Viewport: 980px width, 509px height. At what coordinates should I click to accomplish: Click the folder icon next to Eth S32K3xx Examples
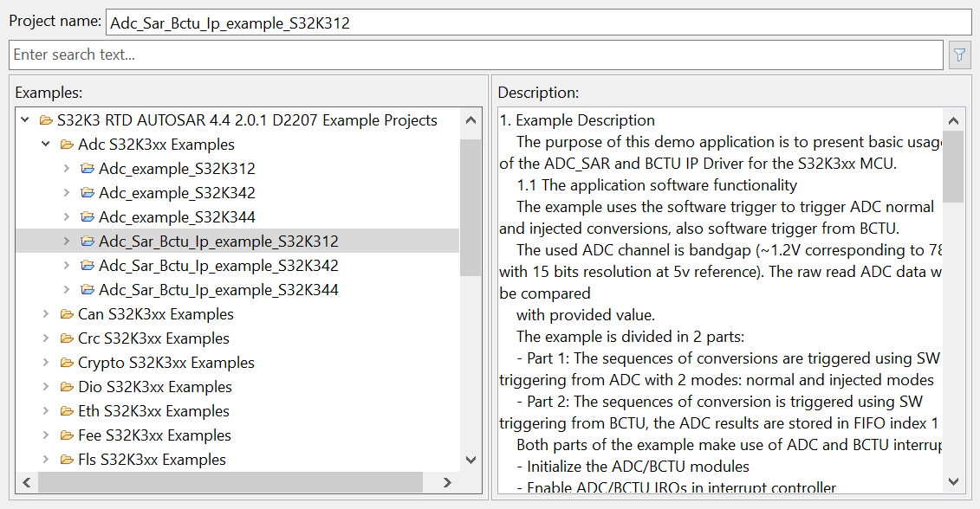(x=68, y=410)
